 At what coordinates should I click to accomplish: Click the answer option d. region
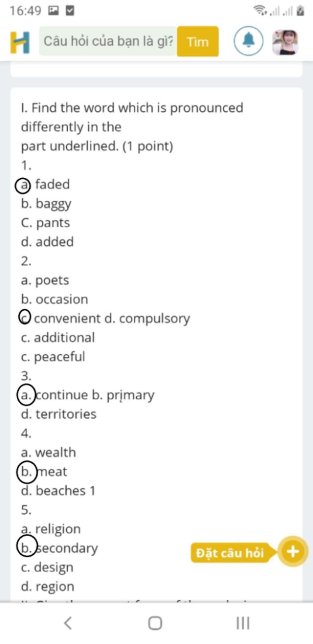coord(48,586)
